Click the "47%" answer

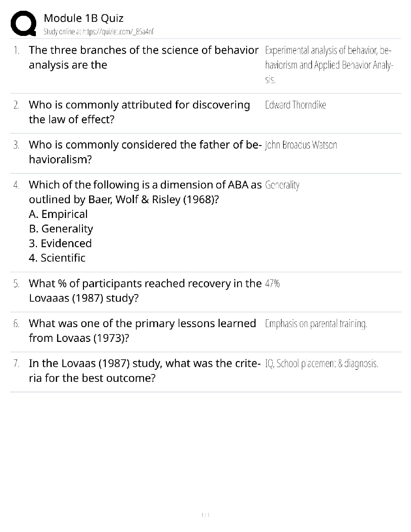tap(272, 284)
